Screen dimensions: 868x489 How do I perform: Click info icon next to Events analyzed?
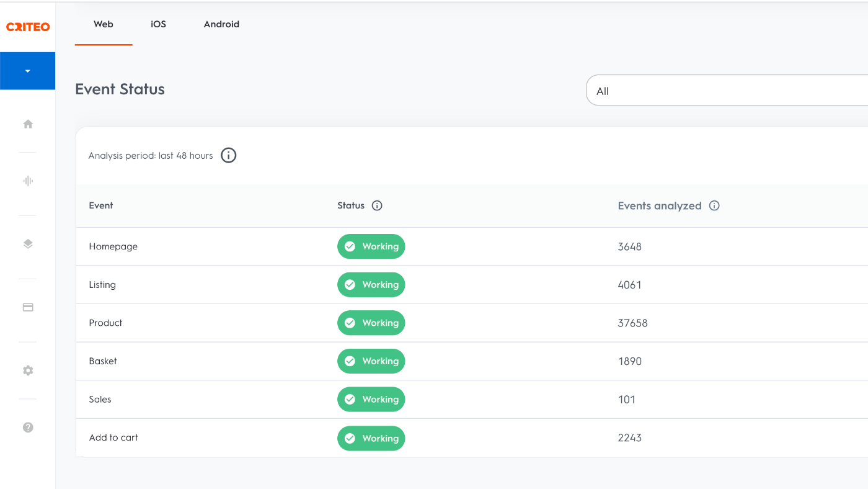click(x=714, y=206)
